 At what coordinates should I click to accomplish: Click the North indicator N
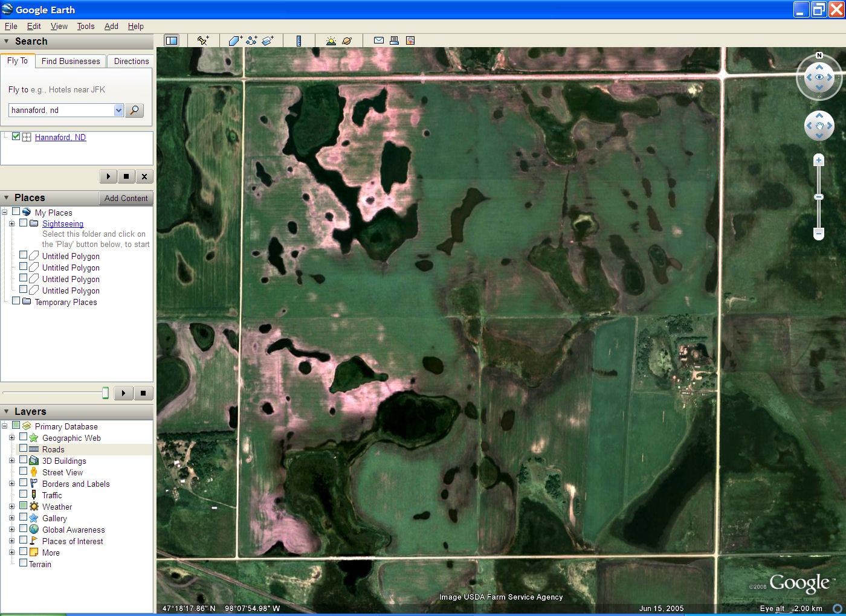[x=819, y=56]
